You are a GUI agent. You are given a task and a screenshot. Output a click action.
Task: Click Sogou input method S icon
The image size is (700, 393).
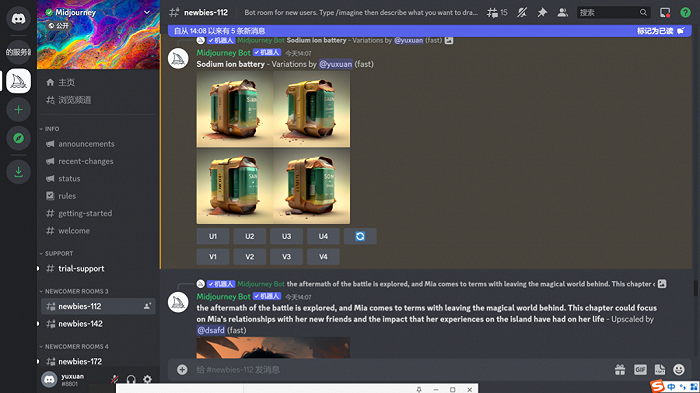(x=657, y=386)
